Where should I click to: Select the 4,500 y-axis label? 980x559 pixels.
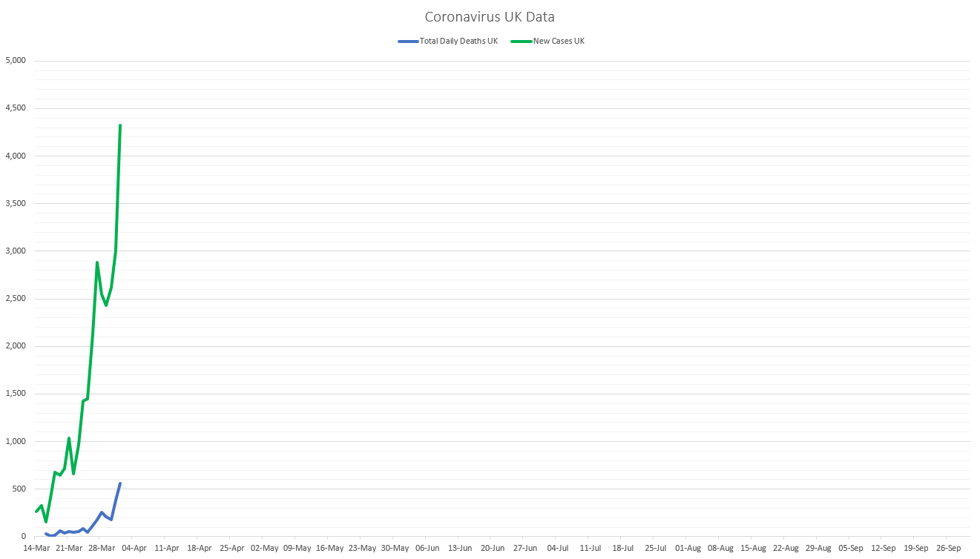point(16,108)
